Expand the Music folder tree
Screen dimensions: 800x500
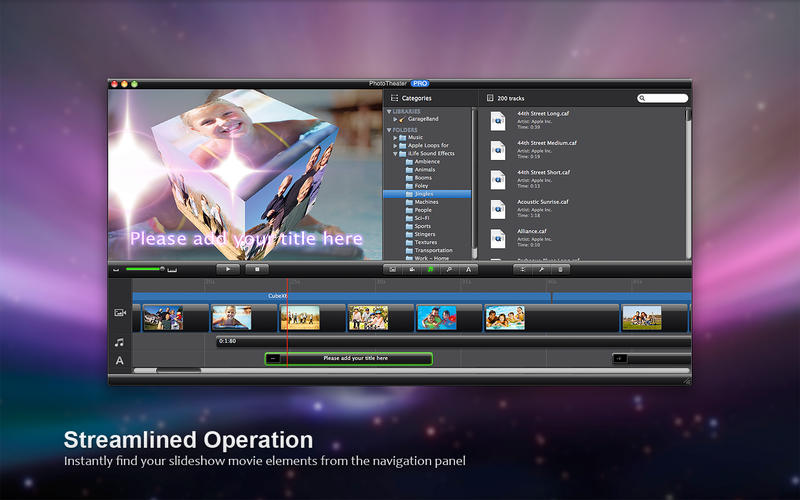(x=396, y=137)
